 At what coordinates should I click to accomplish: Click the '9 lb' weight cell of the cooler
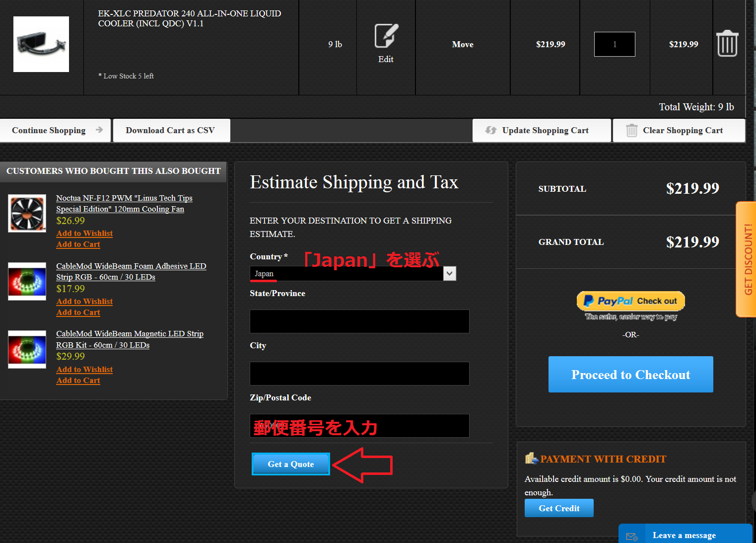tap(335, 45)
